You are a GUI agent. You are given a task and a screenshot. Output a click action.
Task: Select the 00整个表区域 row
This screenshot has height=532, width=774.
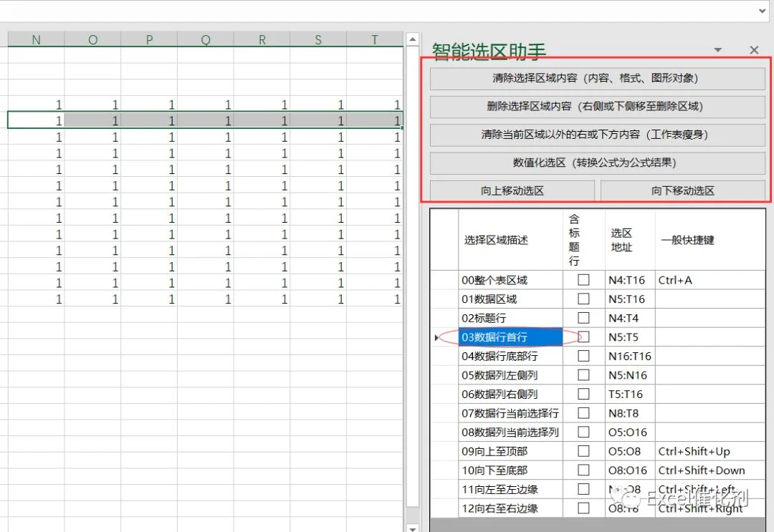(598, 280)
